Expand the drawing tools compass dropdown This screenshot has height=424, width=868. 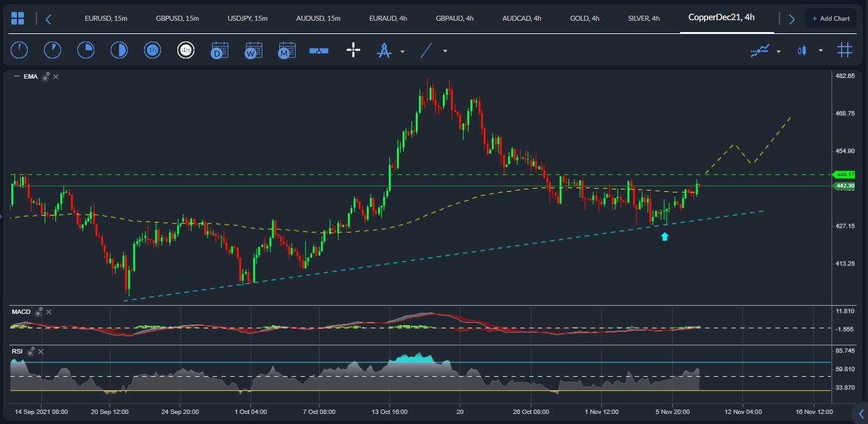point(403,51)
